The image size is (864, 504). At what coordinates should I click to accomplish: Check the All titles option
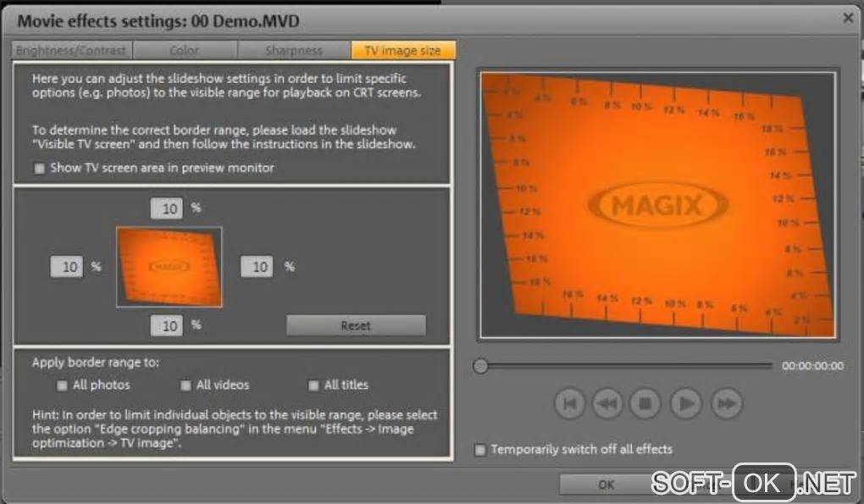313,385
